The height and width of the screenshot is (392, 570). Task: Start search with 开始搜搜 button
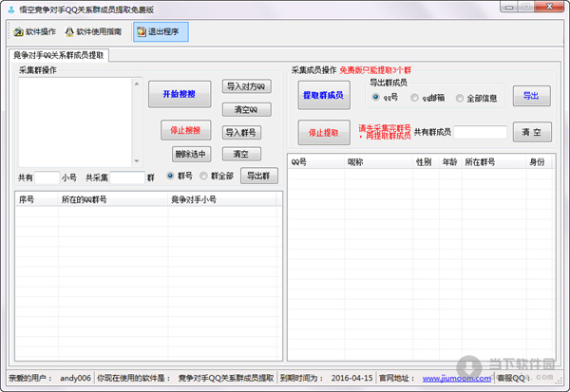pyautogui.click(x=180, y=94)
